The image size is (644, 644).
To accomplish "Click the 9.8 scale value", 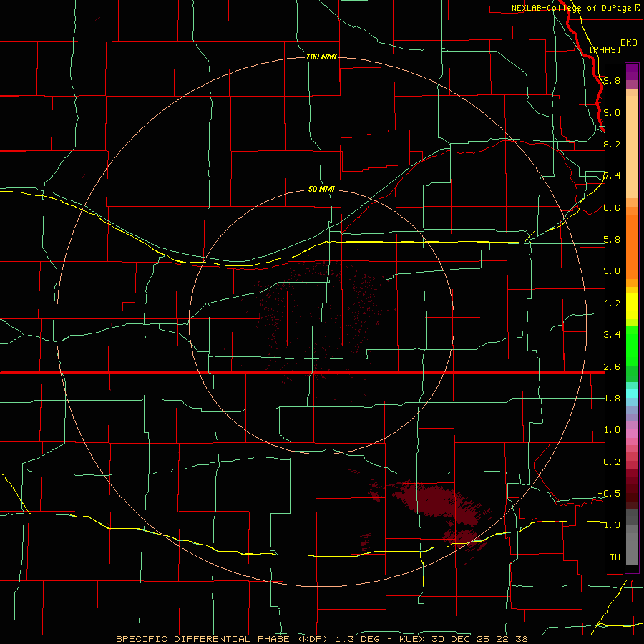I will pyautogui.click(x=612, y=80).
